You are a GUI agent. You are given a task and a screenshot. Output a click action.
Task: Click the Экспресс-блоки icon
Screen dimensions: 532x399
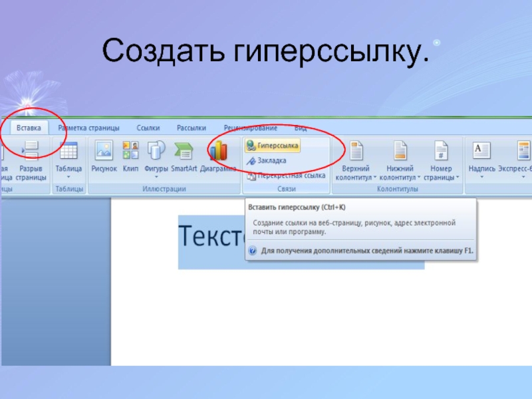[523, 151]
